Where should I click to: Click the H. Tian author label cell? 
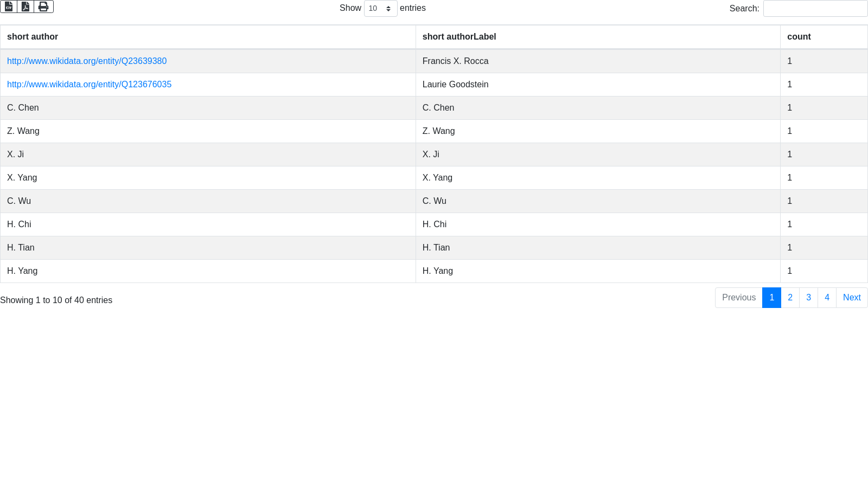pyautogui.click(x=436, y=248)
